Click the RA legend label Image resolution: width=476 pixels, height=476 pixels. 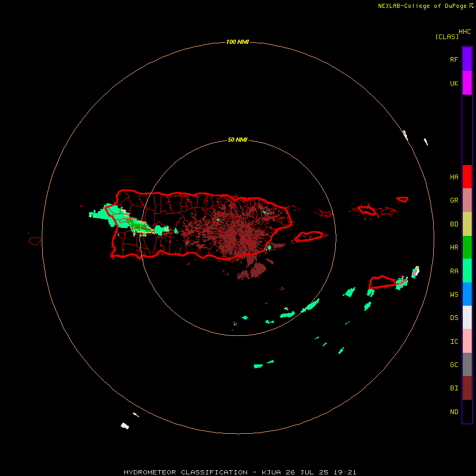click(454, 271)
